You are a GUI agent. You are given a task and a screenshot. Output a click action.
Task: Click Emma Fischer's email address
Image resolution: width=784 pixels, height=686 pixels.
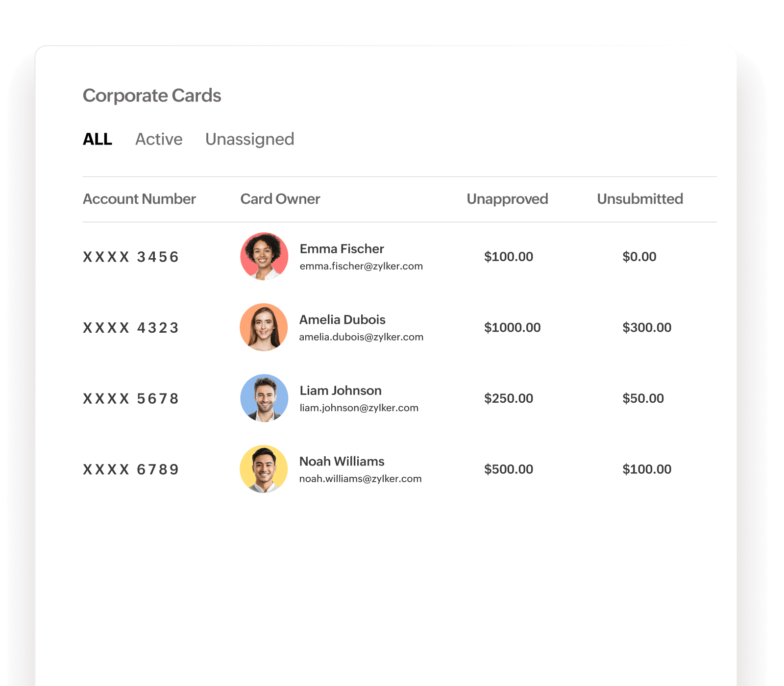[361, 266]
